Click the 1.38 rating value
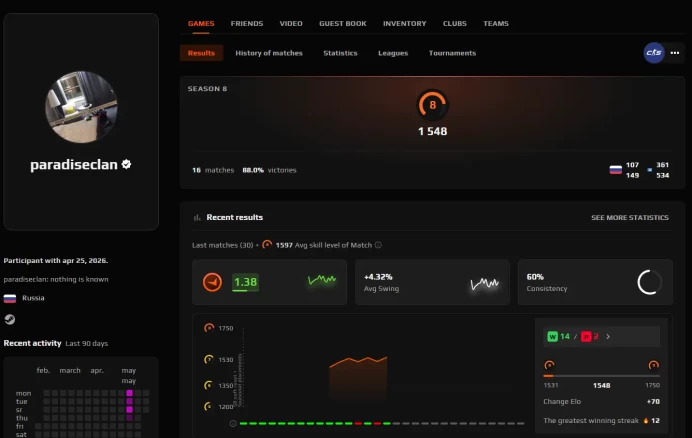692x438 pixels. click(245, 282)
